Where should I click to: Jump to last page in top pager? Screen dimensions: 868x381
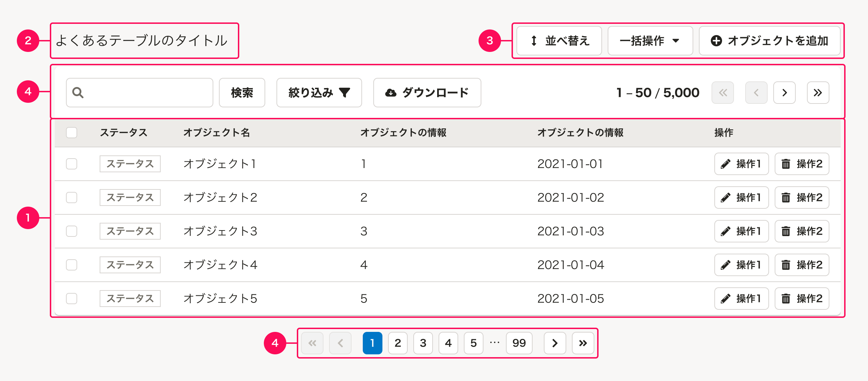coord(818,93)
